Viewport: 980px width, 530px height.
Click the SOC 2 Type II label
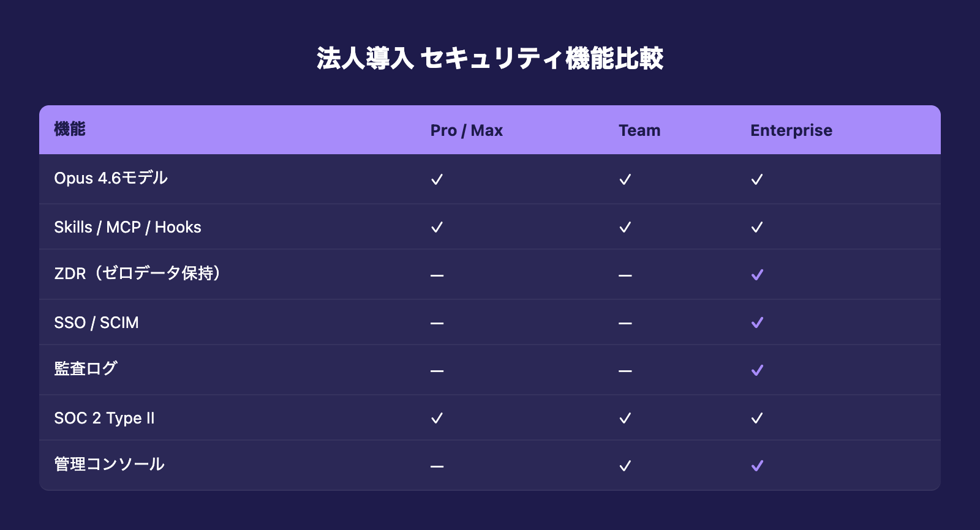104,418
